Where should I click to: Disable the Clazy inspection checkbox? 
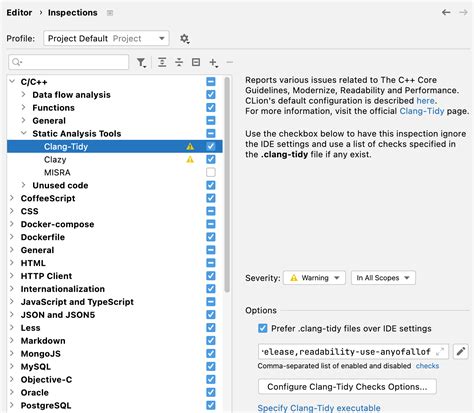point(211,159)
